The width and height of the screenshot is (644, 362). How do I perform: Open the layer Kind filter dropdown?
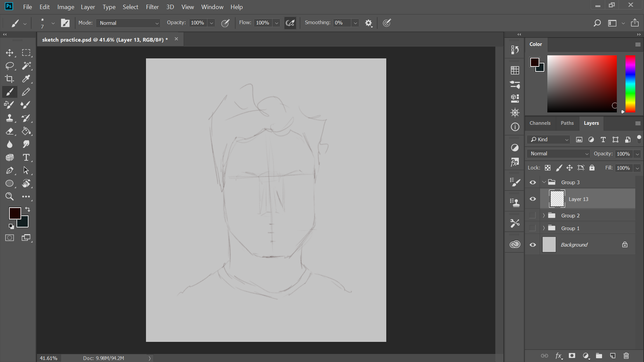pyautogui.click(x=549, y=140)
